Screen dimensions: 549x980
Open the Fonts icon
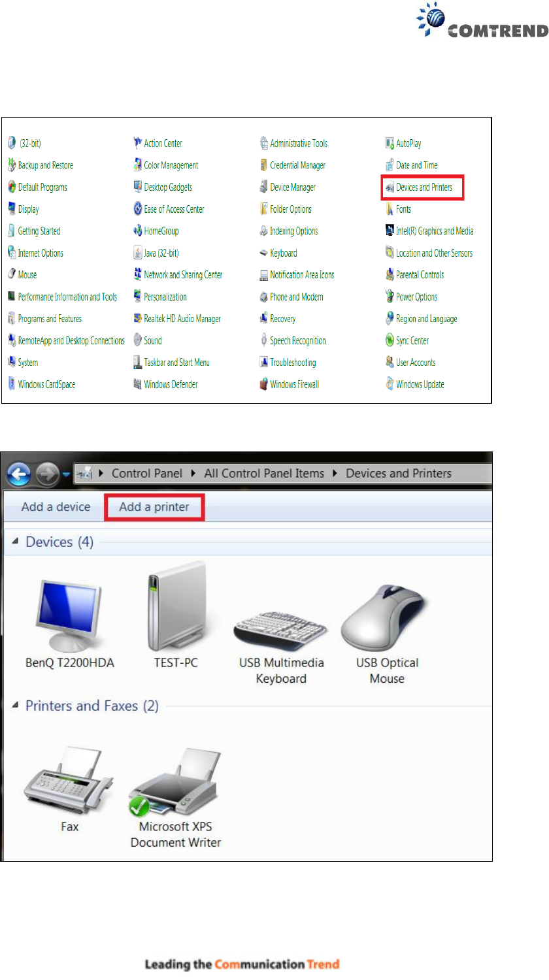pyautogui.click(x=390, y=209)
